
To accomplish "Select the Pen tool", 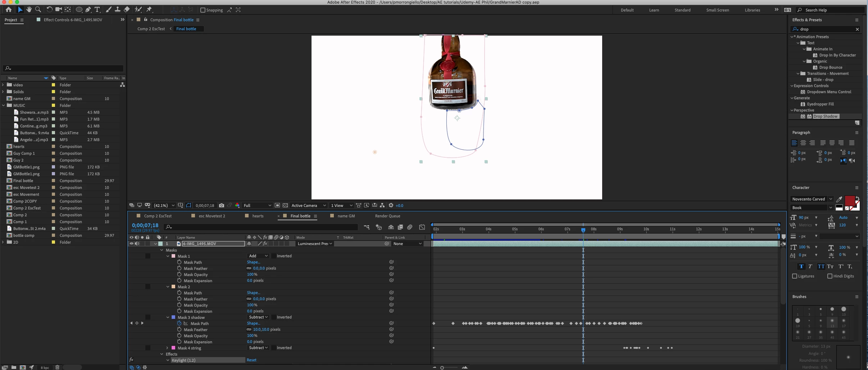I will (x=88, y=10).
